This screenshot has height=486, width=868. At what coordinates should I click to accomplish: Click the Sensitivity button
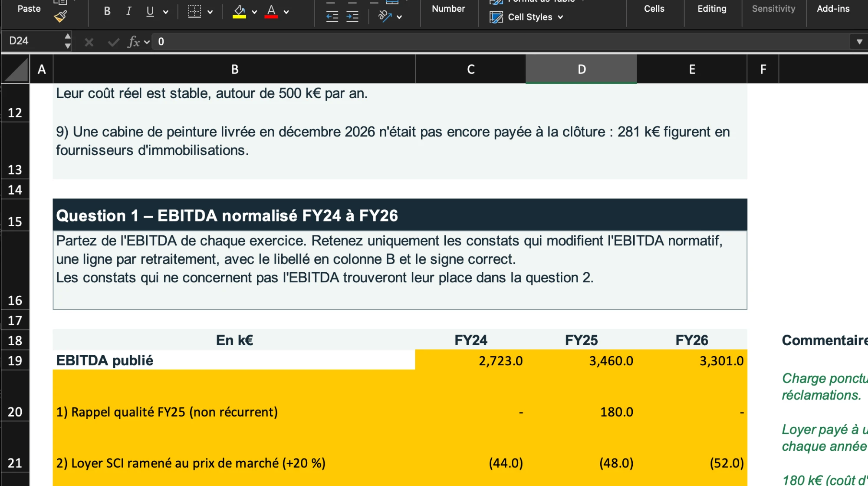point(773,9)
